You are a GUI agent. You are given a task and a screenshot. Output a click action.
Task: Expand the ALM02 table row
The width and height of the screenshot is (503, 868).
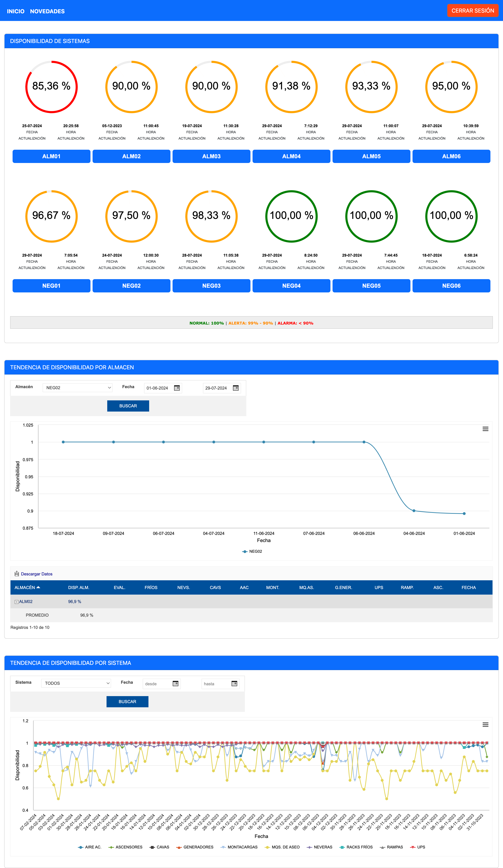[x=17, y=602]
